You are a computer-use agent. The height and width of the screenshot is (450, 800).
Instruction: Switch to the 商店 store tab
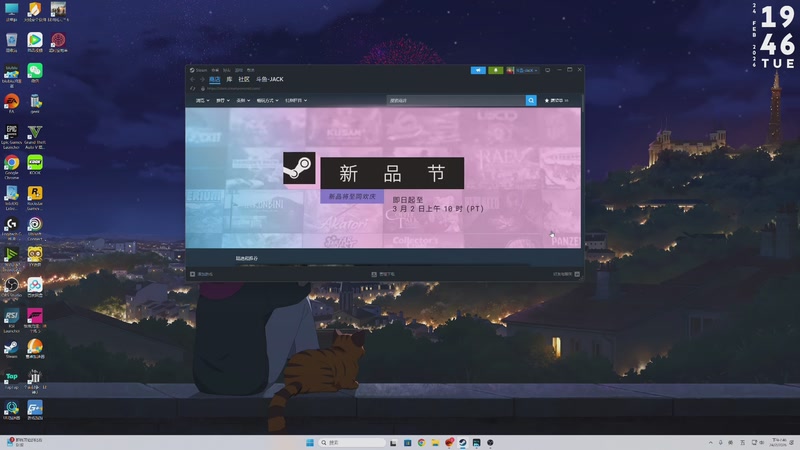(x=215, y=80)
